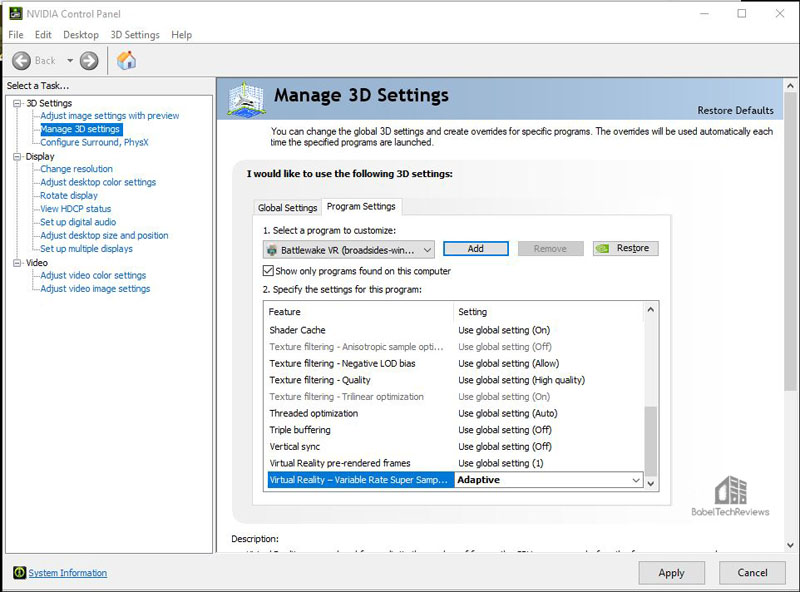Select Texture filtering - Quality row

(x=455, y=380)
